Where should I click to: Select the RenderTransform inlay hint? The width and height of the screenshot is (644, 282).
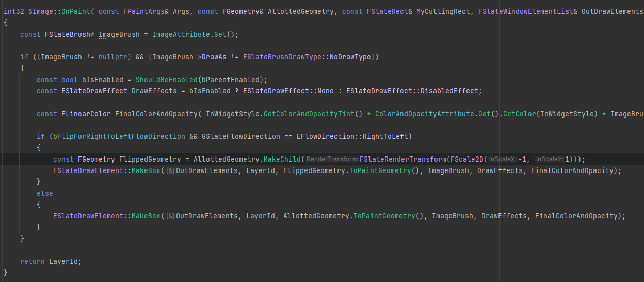pos(332,159)
